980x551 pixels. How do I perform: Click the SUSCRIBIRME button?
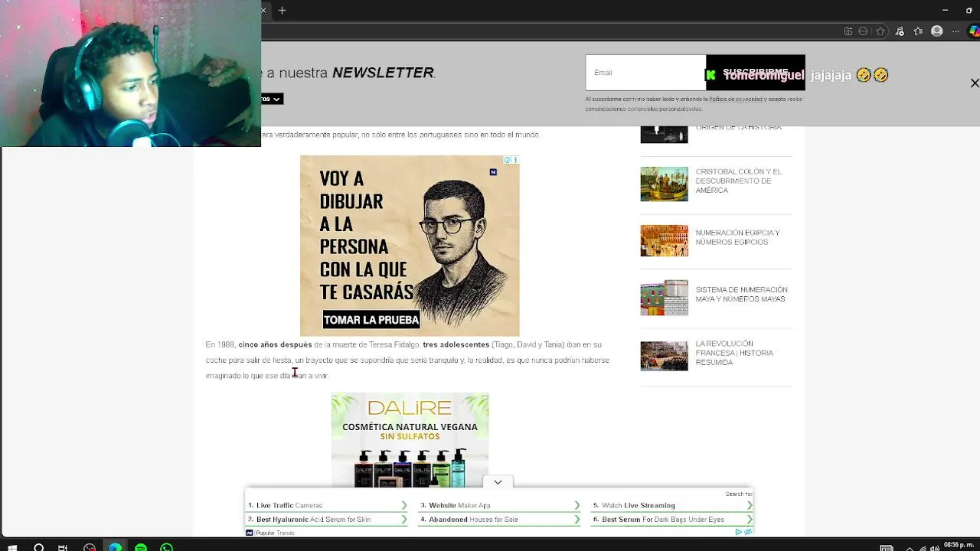pyautogui.click(x=755, y=73)
